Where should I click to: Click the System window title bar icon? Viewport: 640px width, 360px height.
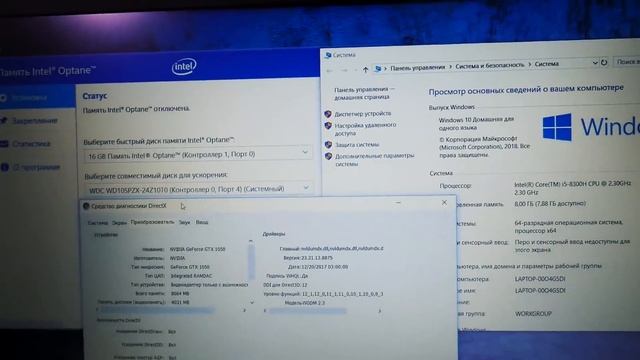coord(327,55)
